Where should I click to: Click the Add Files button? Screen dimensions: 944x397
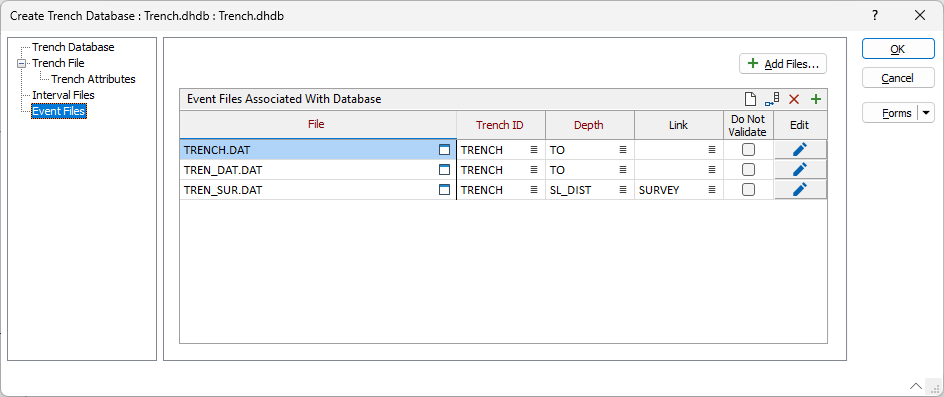coord(783,64)
